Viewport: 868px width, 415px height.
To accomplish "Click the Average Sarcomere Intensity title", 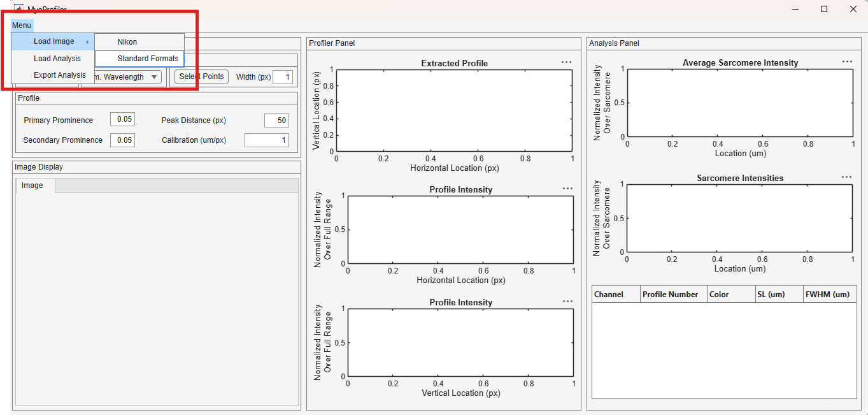I will (x=740, y=63).
